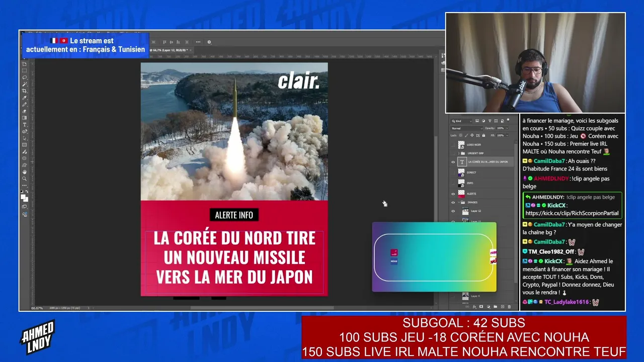Add a layer mask from Layers panel
The height and width of the screenshot is (362, 644).
click(x=481, y=307)
